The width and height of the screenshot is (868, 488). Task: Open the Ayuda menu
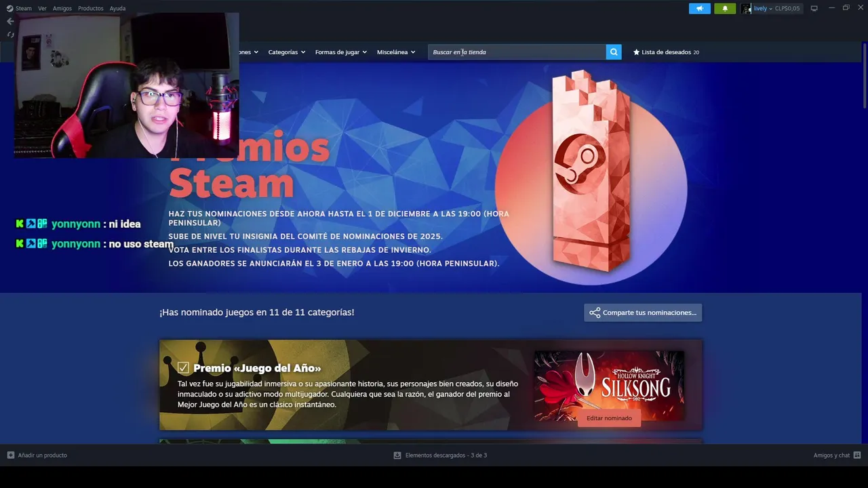point(118,8)
